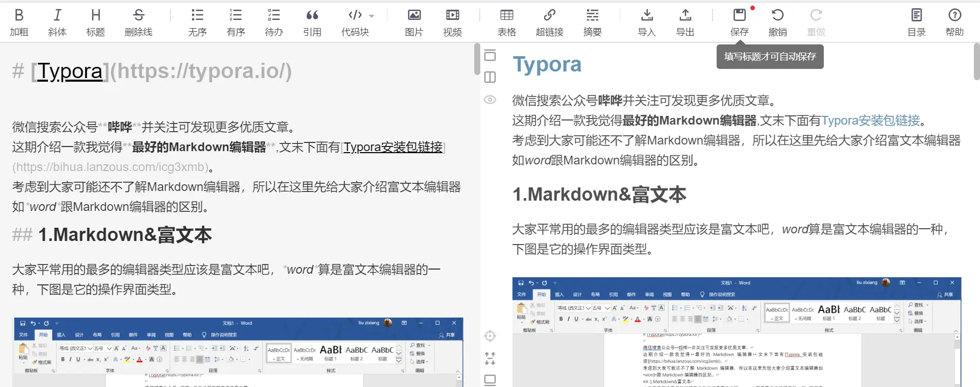Add an article summary with 摘要
The height and width of the screenshot is (387, 980).
[592, 22]
